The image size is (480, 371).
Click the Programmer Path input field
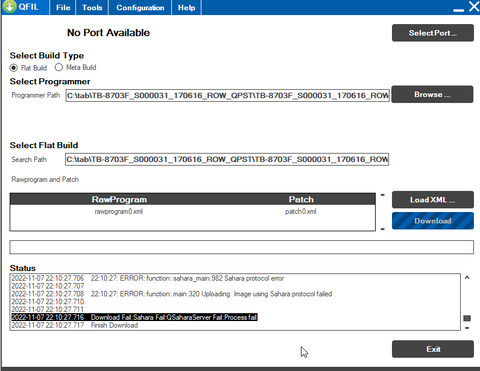[x=228, y=96]
